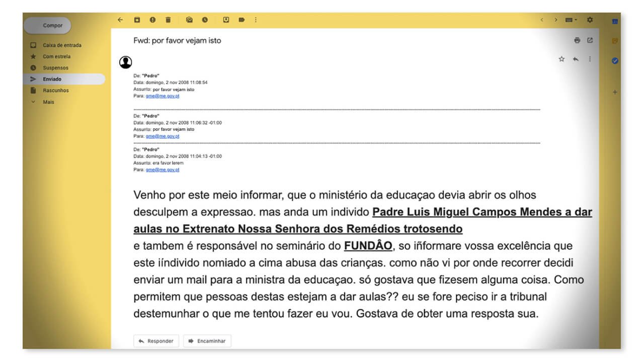This screenshot has height=362, width=644.
Task: Click the gme@me.gov.pt link in the 11:08:54 header
Action: pyautogui.click(x=163, y=96)
